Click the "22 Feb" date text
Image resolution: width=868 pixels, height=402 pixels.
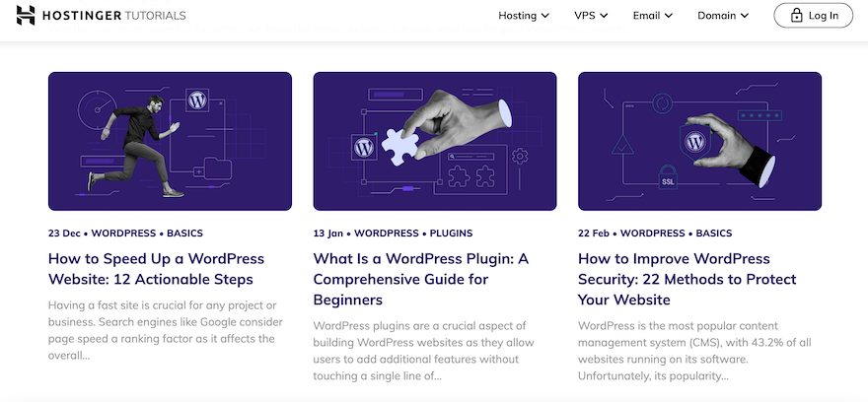click(594, 234)
